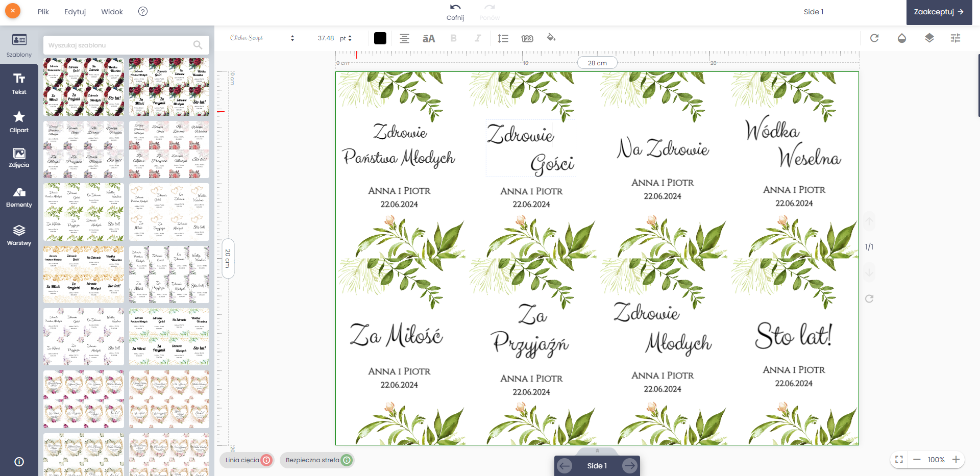Open the pt unit dropdown
Image resolution: width=980 pixels, height=476 pixels.
coord(346,38)
